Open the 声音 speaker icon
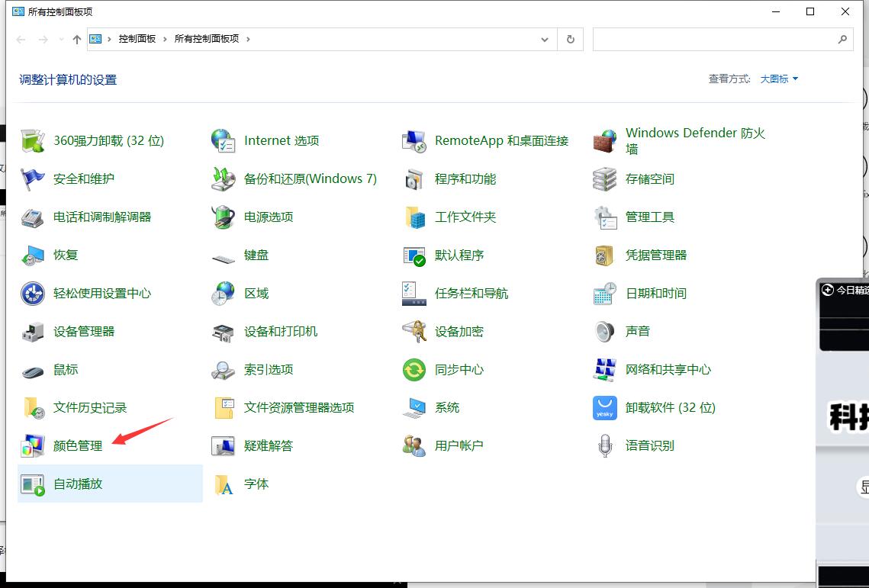This screenshot has height=588, width=869. tap(605, 332)
